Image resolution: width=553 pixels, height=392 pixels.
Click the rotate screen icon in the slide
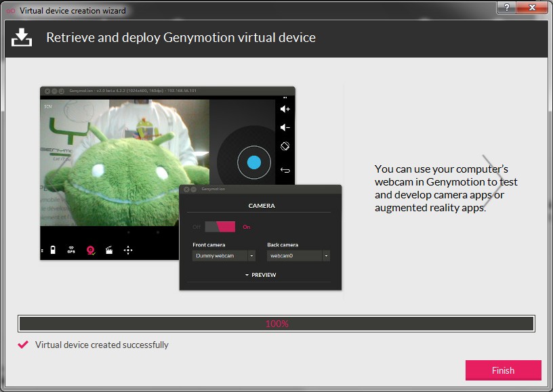coord(285,146)
